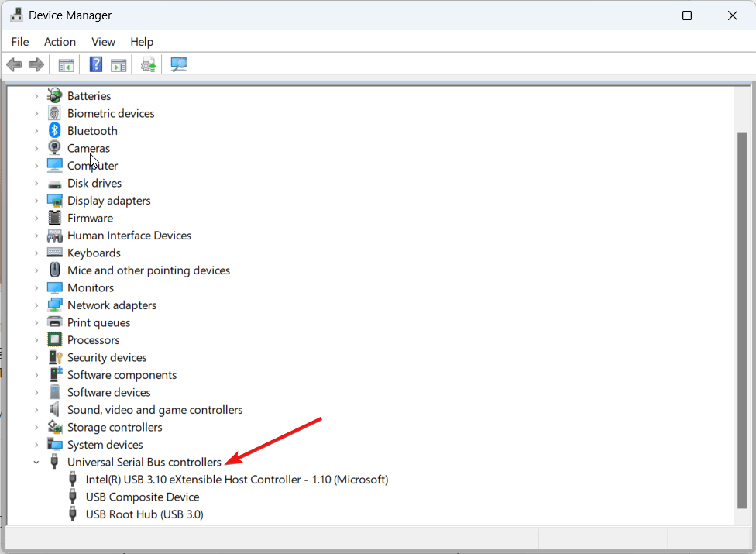Click the Back arrow toolbar icon
Screen dimensions: 756x554
15,64
